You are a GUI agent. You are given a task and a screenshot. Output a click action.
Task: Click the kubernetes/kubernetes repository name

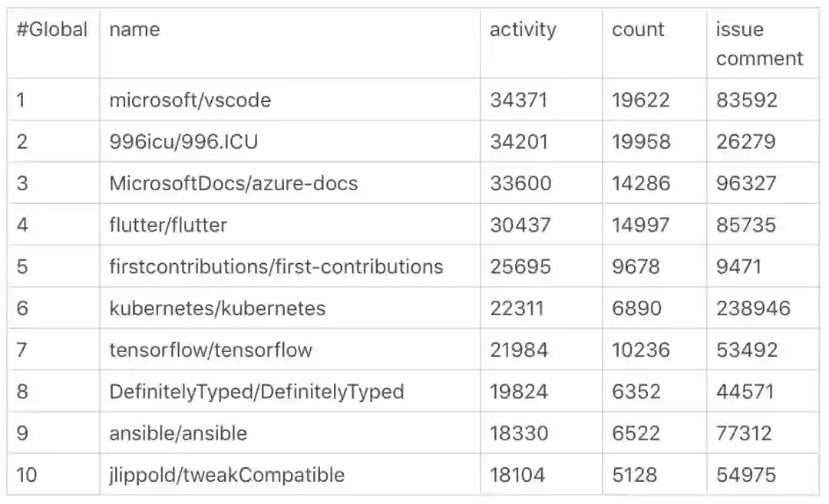[x=217, y=308]
